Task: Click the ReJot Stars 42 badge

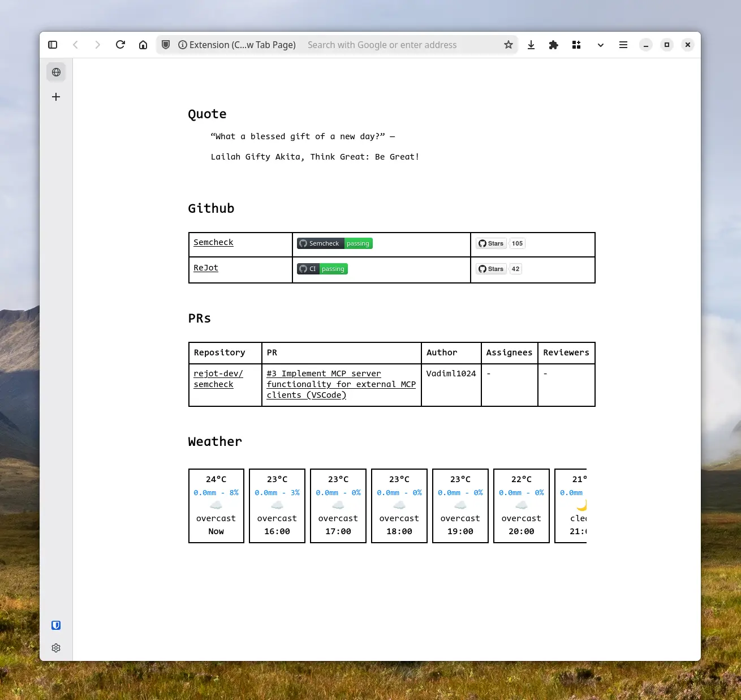Action: [x=499, y=269]
